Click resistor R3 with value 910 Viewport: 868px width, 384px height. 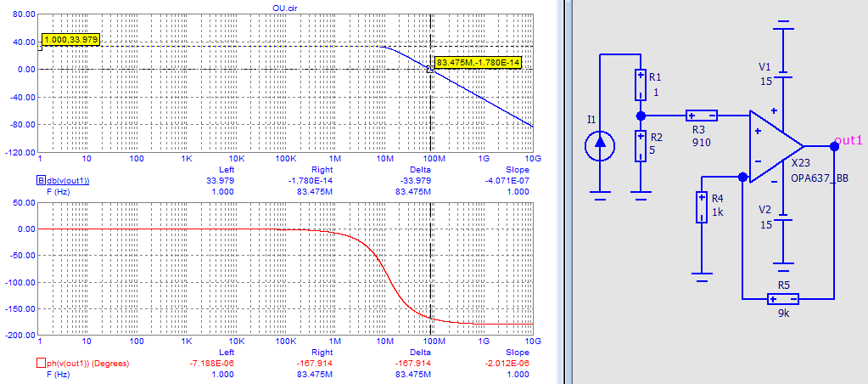tap(701, 116)
